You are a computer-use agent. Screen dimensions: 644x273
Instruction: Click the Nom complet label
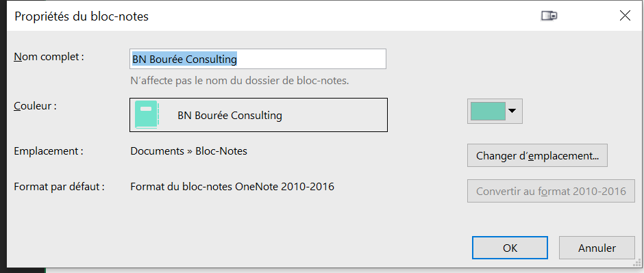[x=49, y=57]
